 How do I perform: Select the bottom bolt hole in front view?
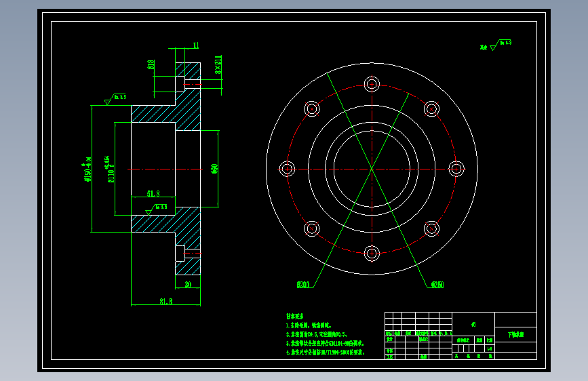click(372, 253)
